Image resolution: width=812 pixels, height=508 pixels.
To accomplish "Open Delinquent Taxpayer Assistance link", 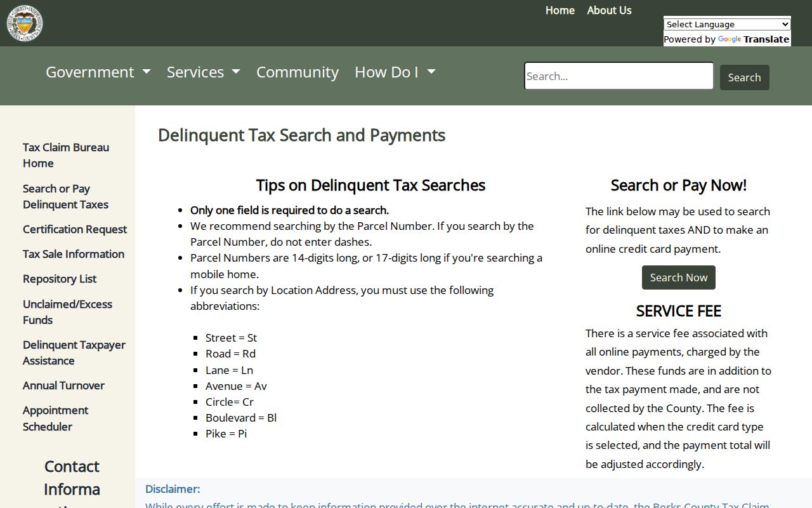I will tap(74, 352).
